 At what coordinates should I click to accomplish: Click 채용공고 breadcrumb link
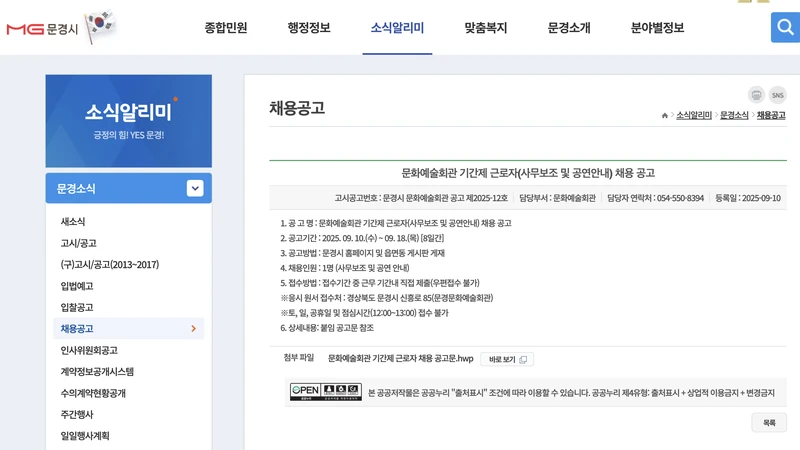(771, 115)
